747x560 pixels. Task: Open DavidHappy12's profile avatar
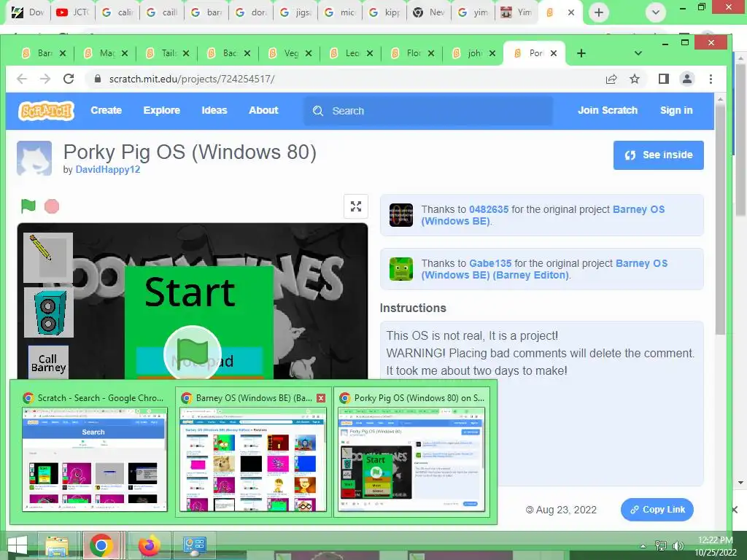(x=34, y=158)
